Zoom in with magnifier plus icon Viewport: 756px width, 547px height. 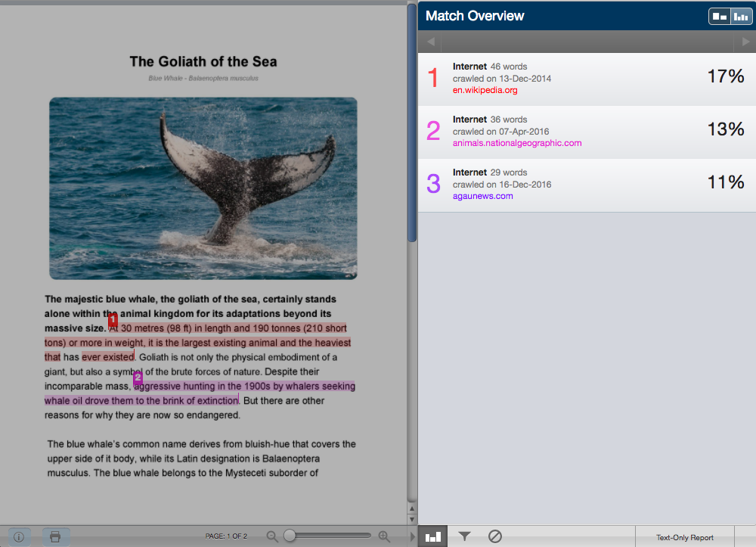tap(384, 536)
